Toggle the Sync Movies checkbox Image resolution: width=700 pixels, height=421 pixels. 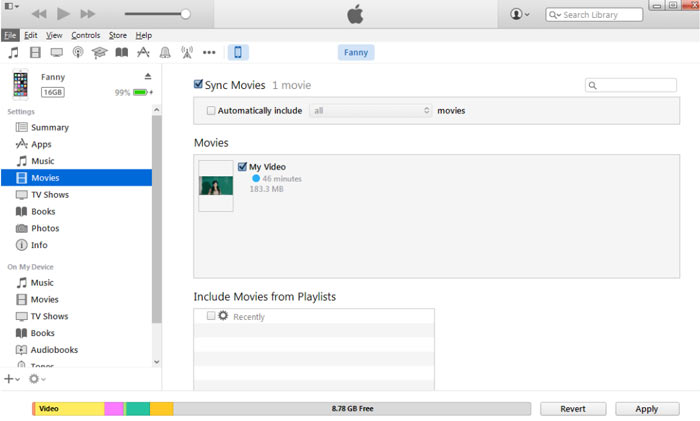click(x=198, y=84)
